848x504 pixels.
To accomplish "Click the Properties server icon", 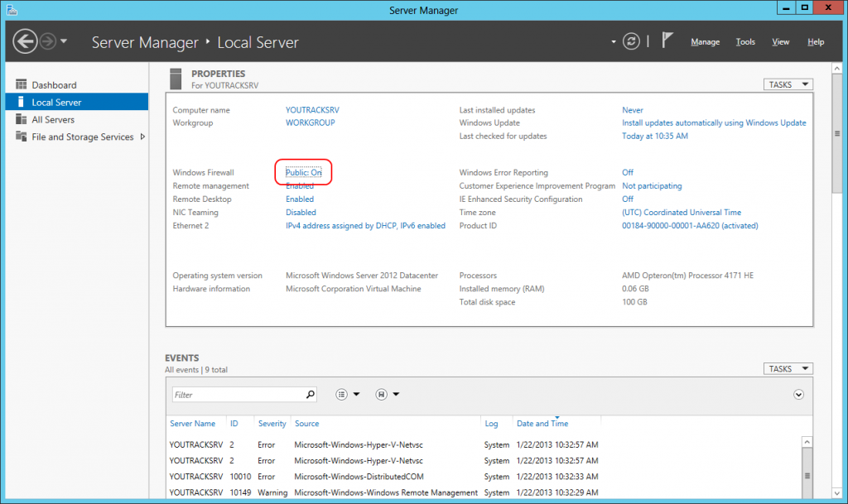I will coord(176,79).
